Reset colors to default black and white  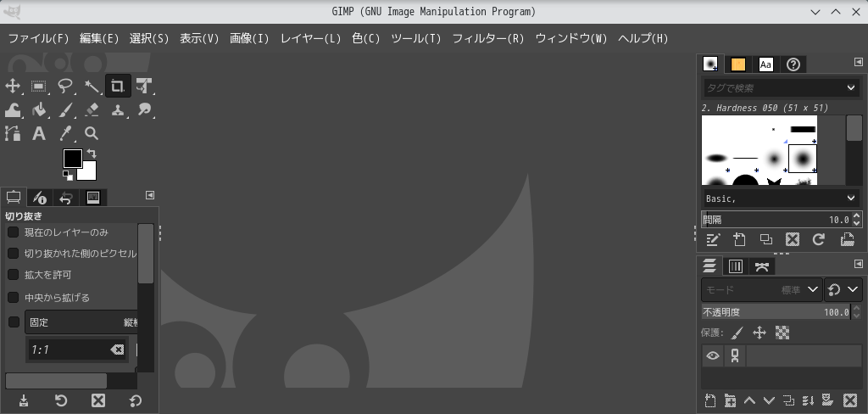click(68, 176)
